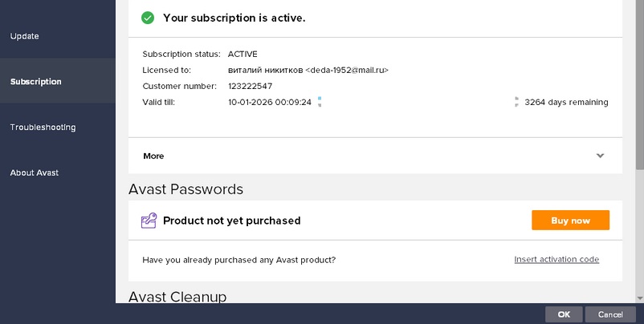The width and height of the screenshot is (644, 324).
Task: Click the Avast Passwords section heading
Action: [185, 189]
